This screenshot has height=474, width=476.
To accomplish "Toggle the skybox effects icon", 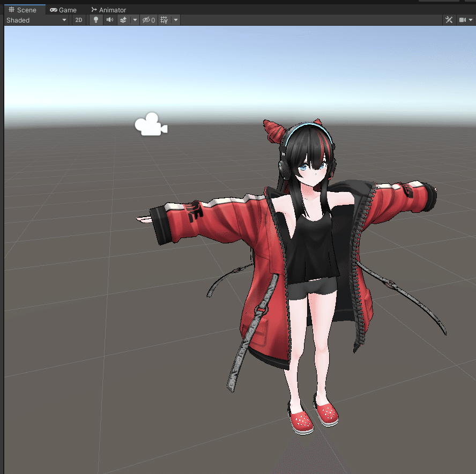I will point(124,20).
